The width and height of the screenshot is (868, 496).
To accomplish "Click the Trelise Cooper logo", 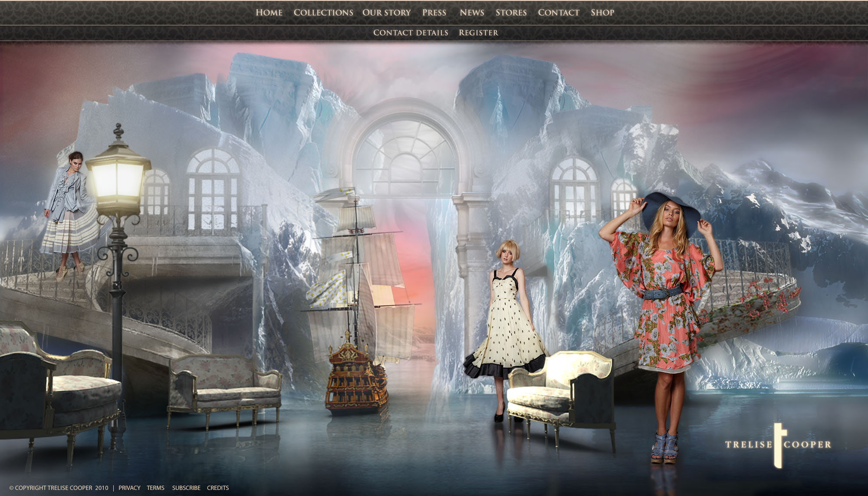I will click(x=778, y=445).
